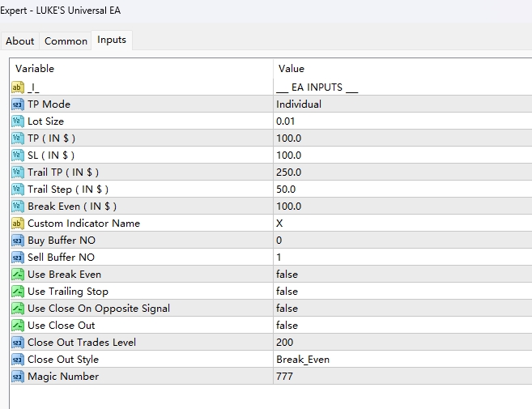
Task: Toggle Use Close On Opposite Signal value
Action: (x=287, y=308)
